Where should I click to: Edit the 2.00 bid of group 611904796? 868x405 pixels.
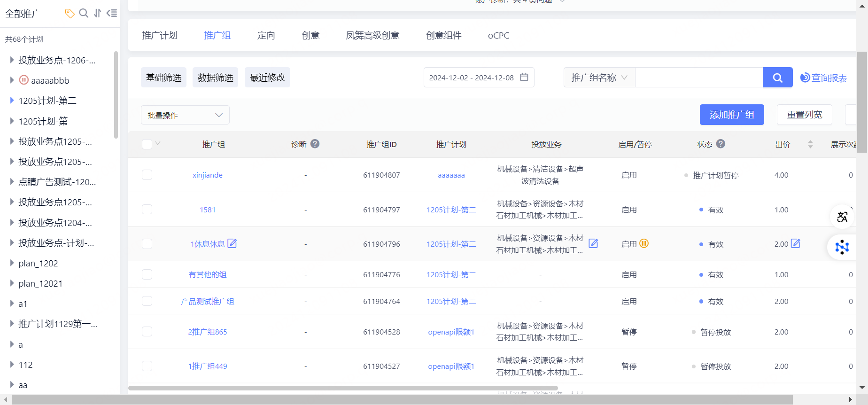[796, 243]
